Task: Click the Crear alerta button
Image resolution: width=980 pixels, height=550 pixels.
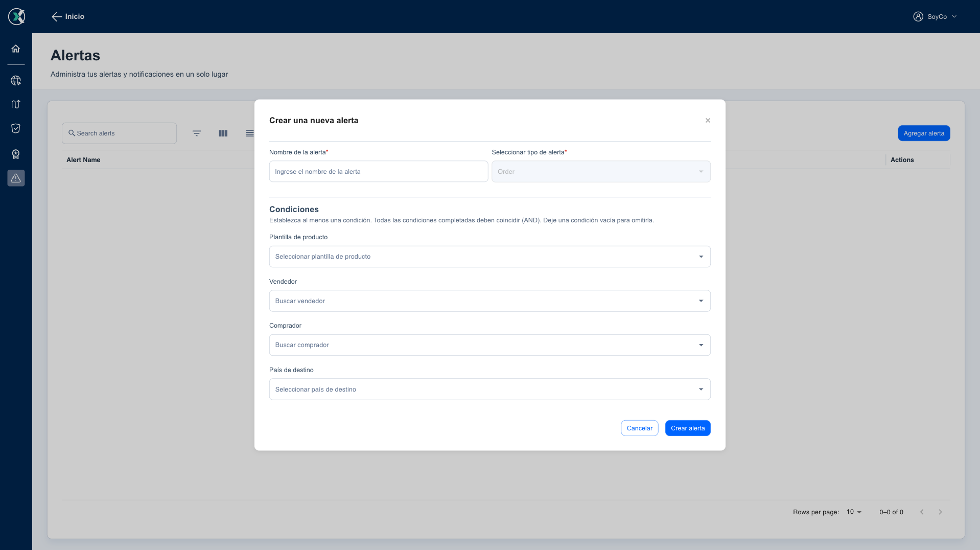Action: click(x=688, y=428)
